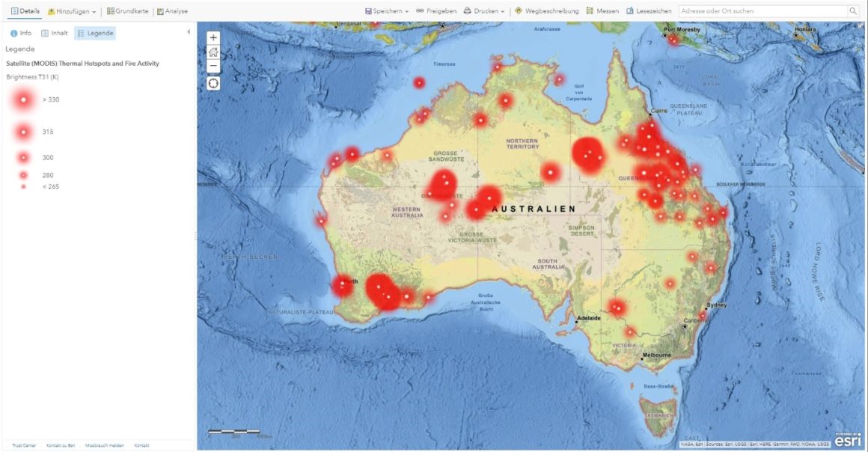Click the '280' legend symbol
The width and height of the screenshot is (868, 452).
pyautogui.click(x=23, y=175)
